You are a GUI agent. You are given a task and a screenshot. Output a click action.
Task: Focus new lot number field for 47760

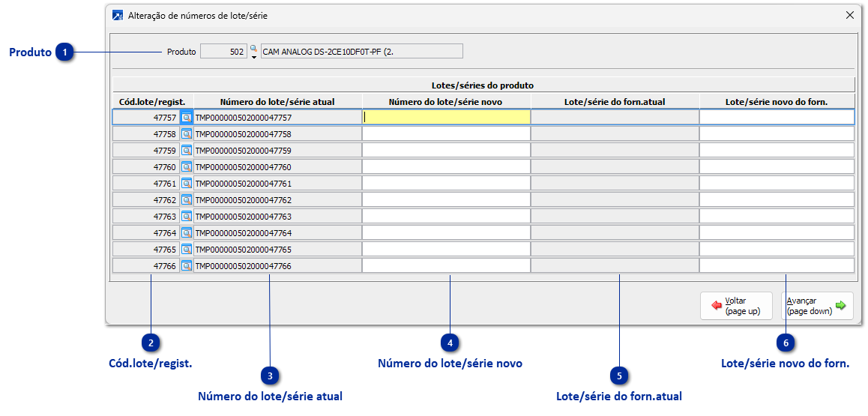click(446, 166)
